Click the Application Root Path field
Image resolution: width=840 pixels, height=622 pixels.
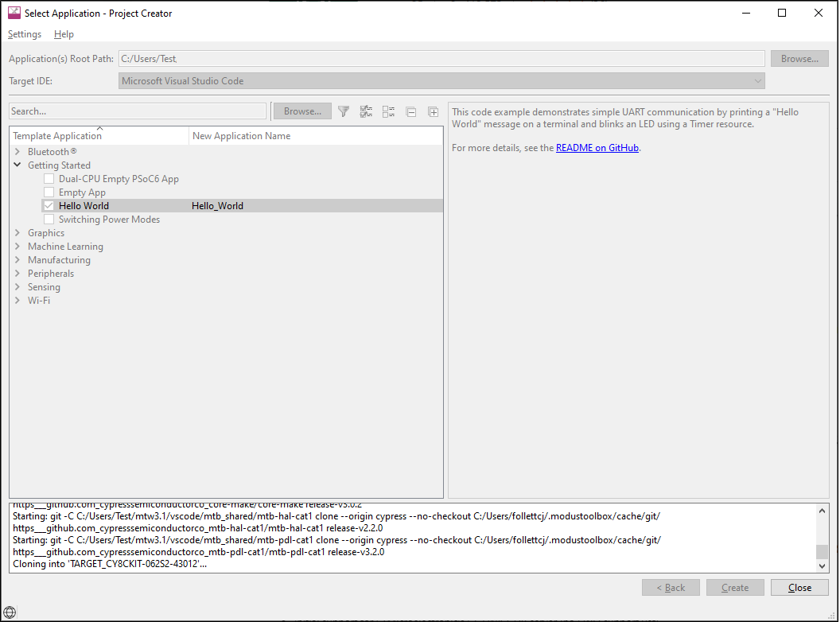[x=441, y=58]
